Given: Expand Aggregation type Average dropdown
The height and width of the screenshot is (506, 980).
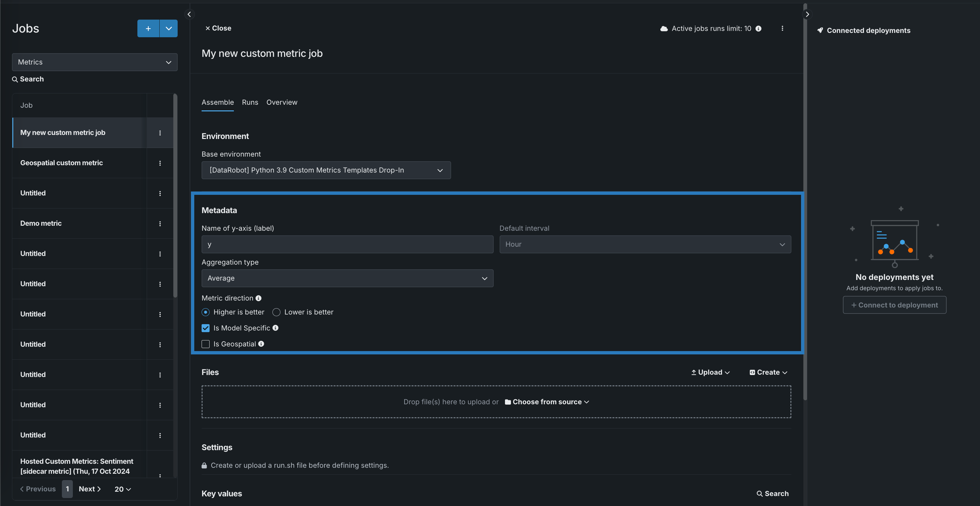Looking at the screenshot, I should tap(347, 278).
